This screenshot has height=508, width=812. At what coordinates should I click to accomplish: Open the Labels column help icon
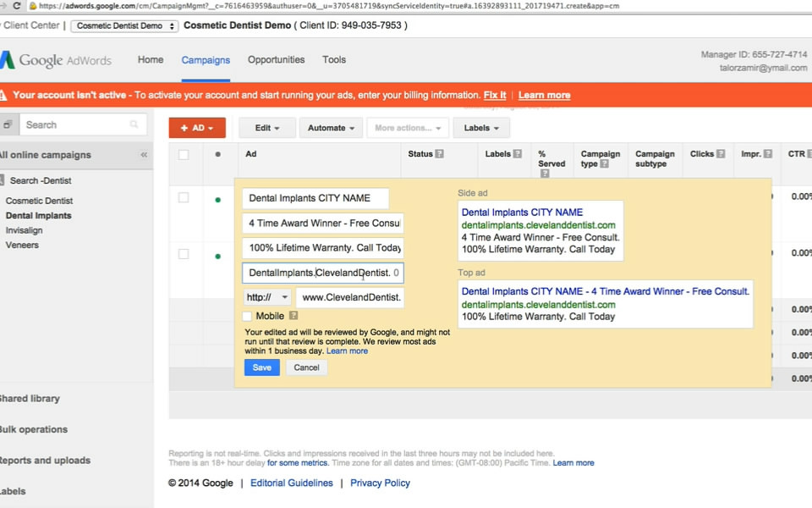(518, 154)
